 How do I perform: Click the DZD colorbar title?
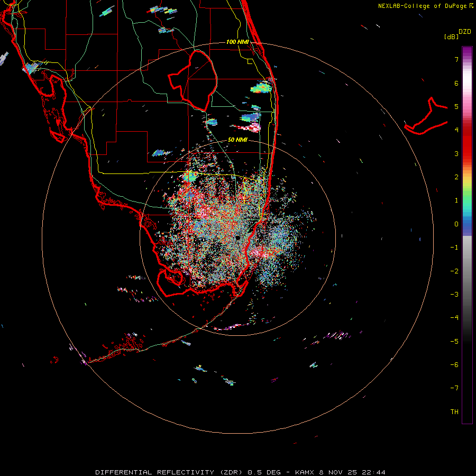(x=465, y=32)
